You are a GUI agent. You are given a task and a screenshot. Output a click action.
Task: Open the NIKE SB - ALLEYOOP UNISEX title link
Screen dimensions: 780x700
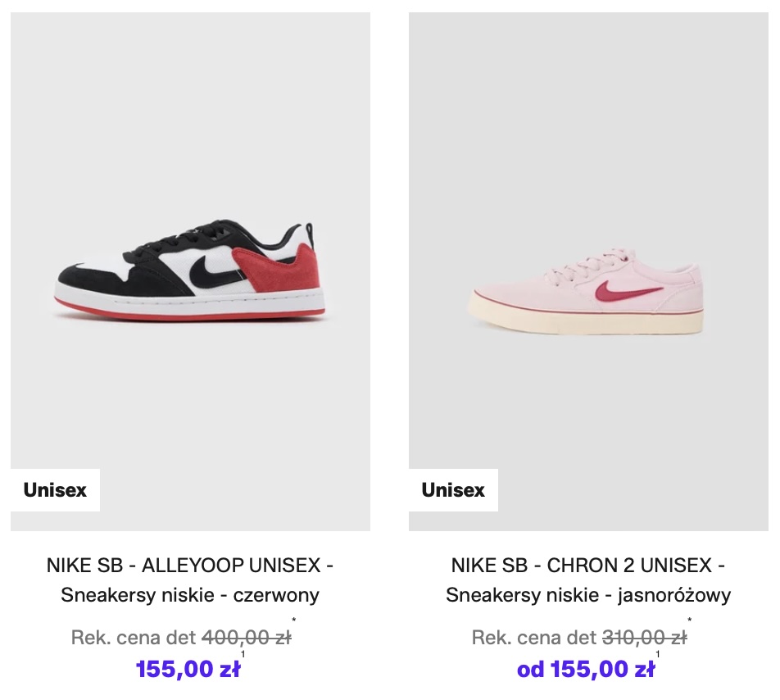tap(190, 566)
